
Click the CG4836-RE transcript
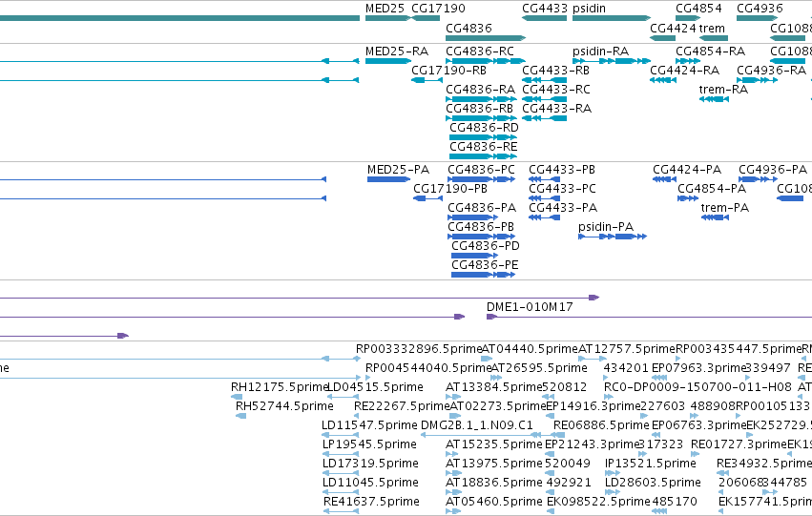[x=483, y=156]
